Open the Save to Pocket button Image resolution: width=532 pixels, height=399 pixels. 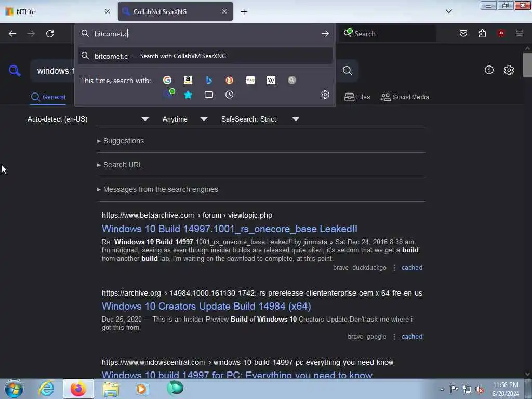463,33
